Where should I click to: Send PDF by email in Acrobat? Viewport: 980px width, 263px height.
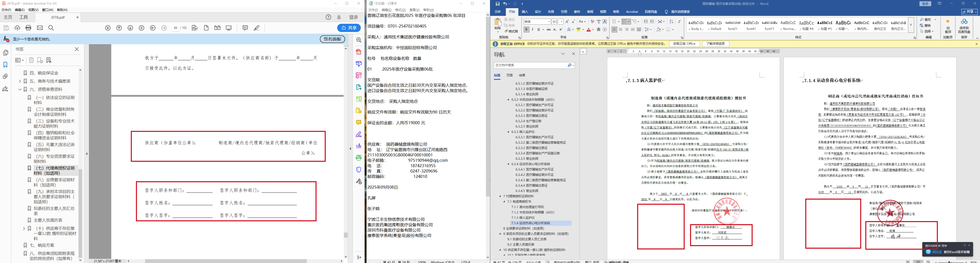40,28
